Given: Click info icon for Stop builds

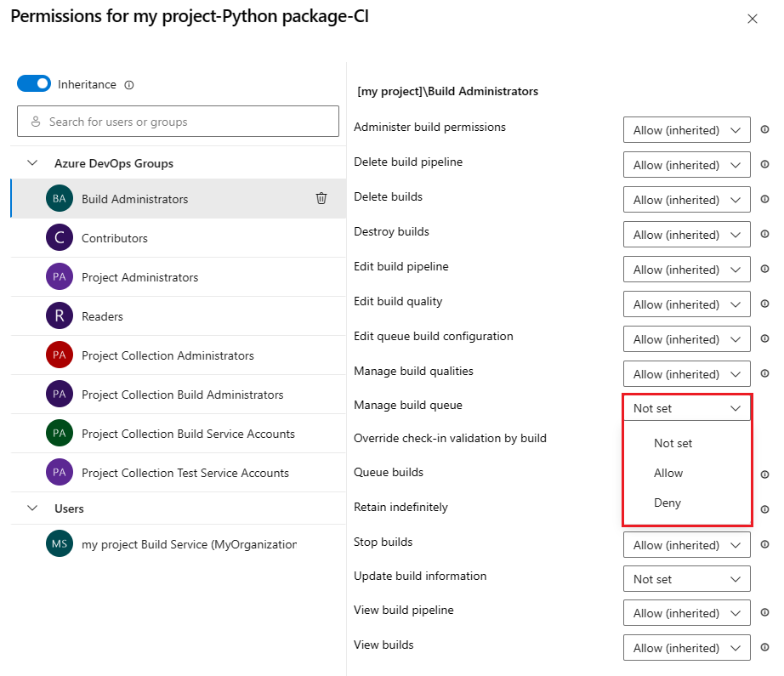Looking at the screenshot, I should tap(764, 544).
